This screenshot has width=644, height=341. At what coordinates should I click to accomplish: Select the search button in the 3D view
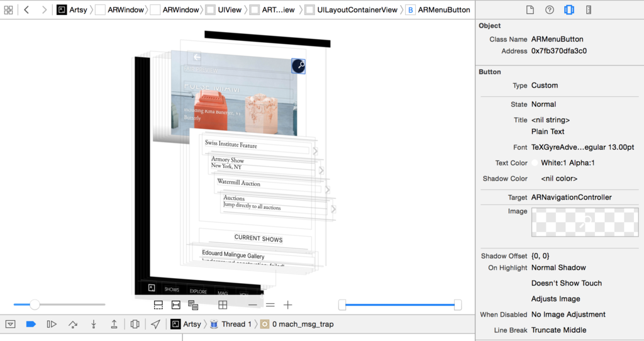tap(299, 65)
